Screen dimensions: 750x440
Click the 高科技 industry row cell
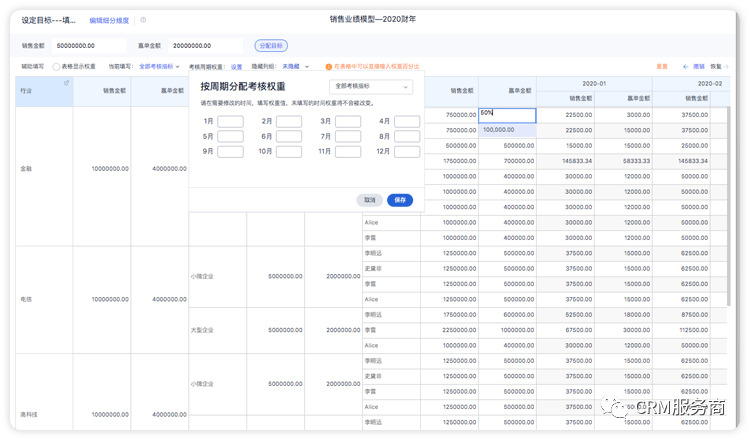pos(44,392)
